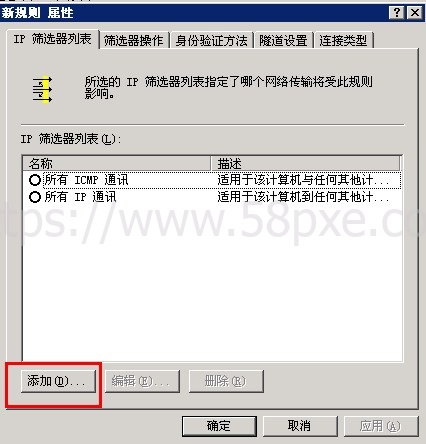This screenshot has width=426, height=444.
Task: Open the 筛选器操作 tab
Action: click(x=134, y=41)
